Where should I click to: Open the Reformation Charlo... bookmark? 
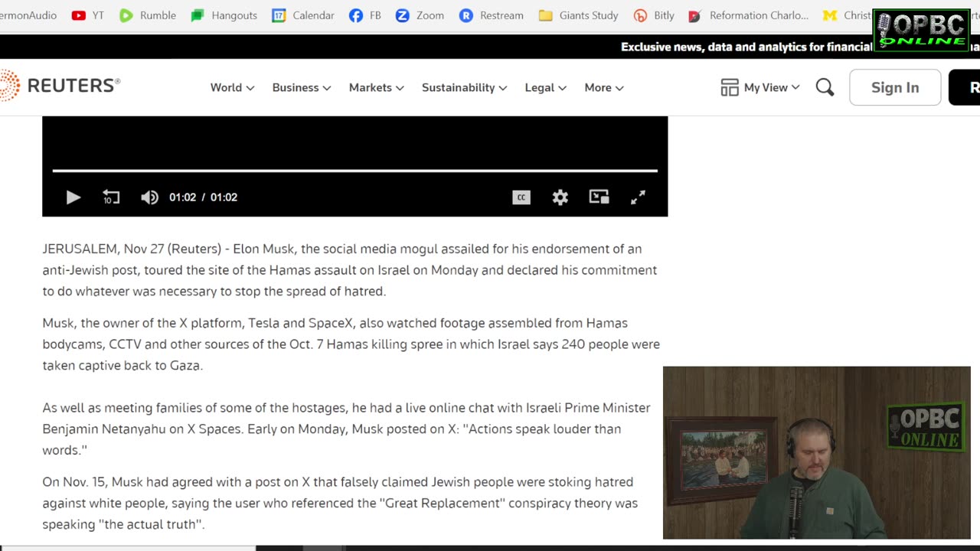tap(748, 15)
